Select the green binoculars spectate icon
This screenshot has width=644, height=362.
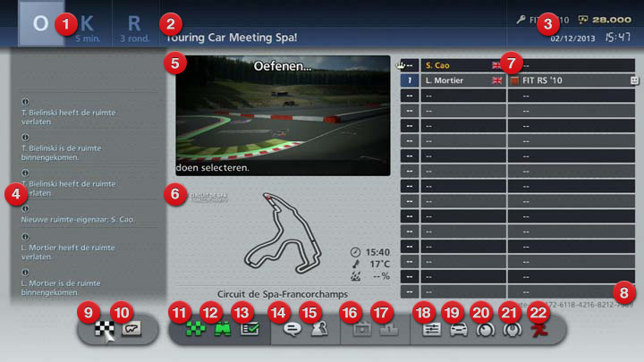pos(221,328)
